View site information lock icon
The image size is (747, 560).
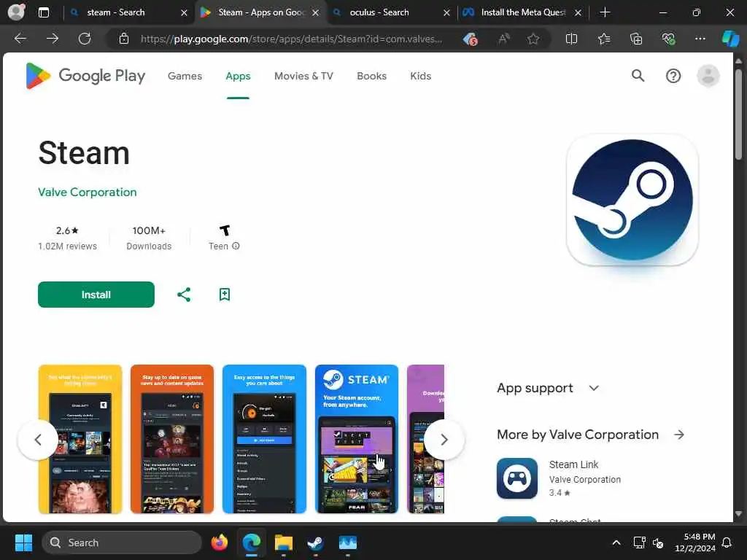click(x=124, y=39)
